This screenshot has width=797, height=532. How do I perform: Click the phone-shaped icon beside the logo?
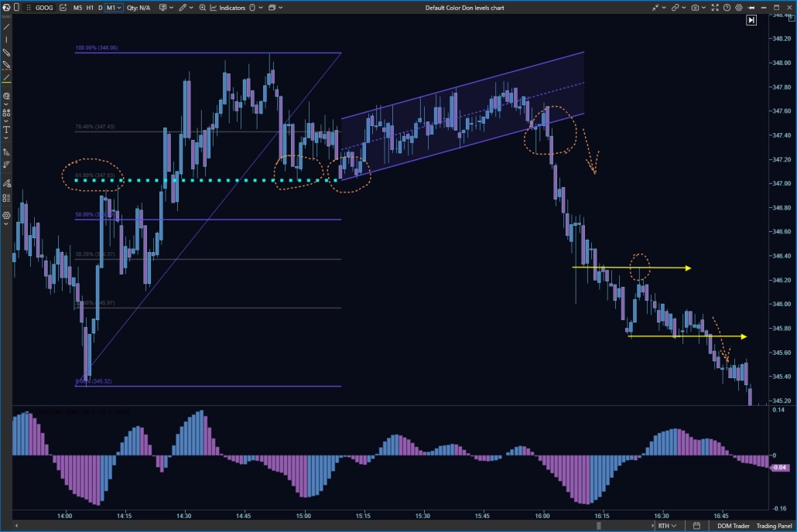(16, 8)
